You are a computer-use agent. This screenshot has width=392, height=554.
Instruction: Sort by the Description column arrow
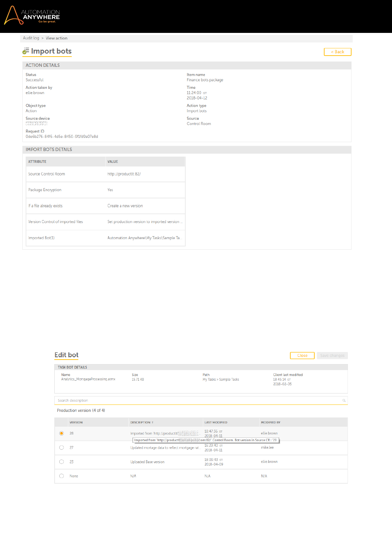152,422
